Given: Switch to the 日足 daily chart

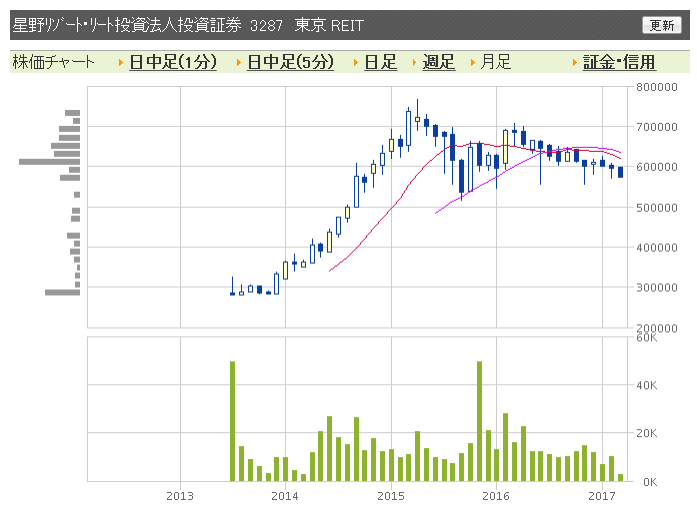Looking at the screenshot, I should click(x=381, y=62).
